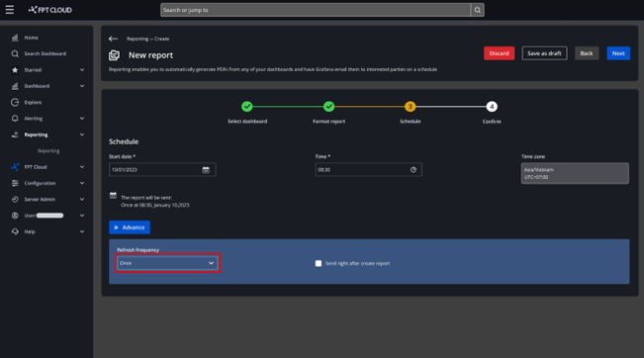Click the Explore compass icon
Image resolution: width=644 pixels, height=358 pixels.
pos(15,102)
